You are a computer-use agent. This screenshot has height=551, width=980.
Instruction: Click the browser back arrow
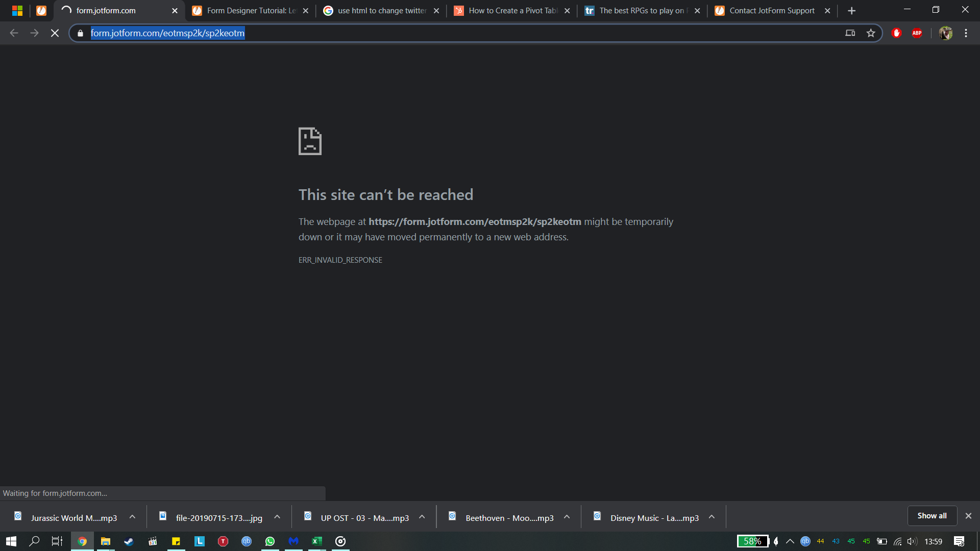click(14, 33)
